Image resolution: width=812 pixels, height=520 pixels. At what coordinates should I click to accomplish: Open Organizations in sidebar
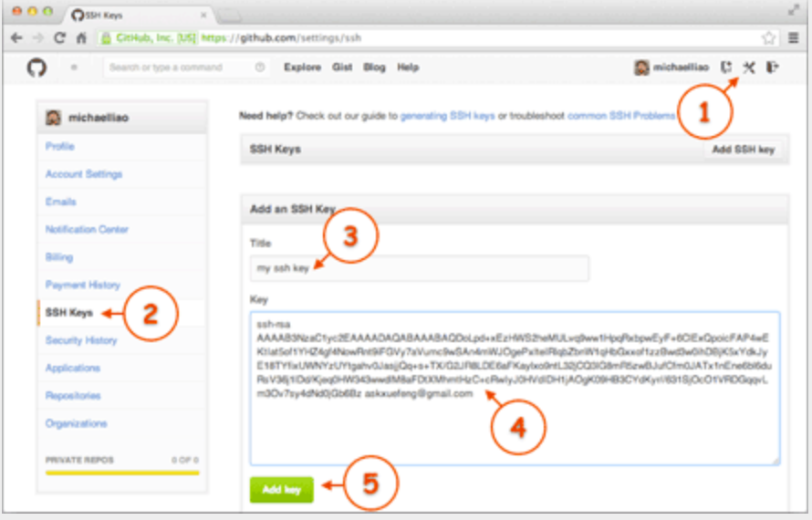76,423
